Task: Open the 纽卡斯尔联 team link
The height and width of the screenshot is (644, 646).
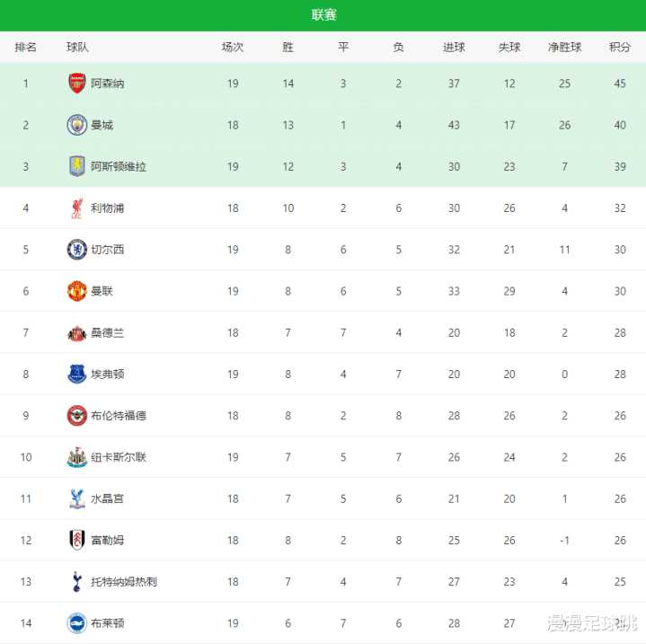Action: 119,457
